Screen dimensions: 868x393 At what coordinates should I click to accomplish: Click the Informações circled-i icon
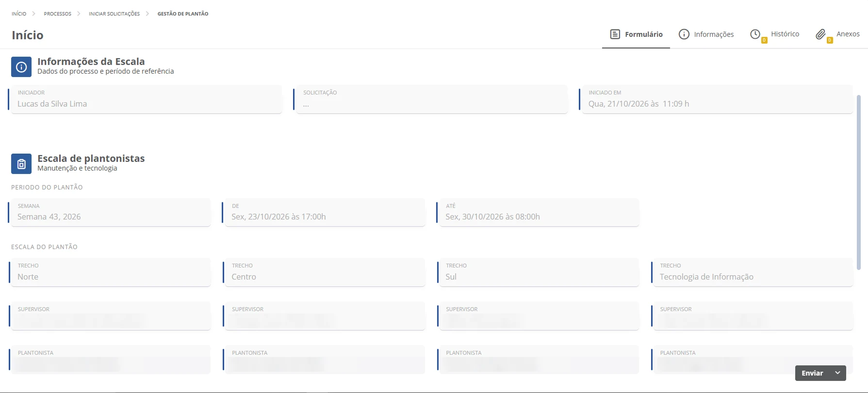(x=684, y=34)
